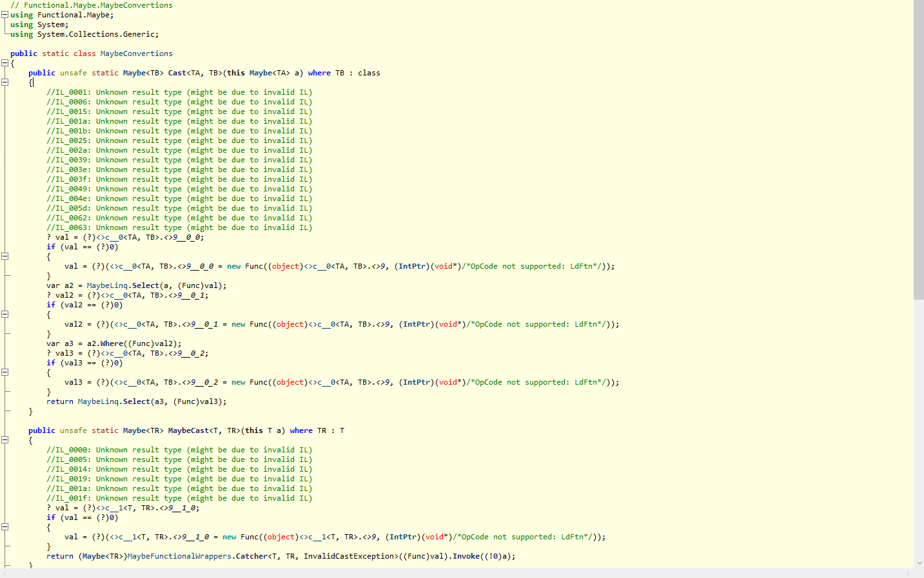The width and height of the screenshot is (924, 578).
Task: Collapse the using directives block
Action: [5, 14]
